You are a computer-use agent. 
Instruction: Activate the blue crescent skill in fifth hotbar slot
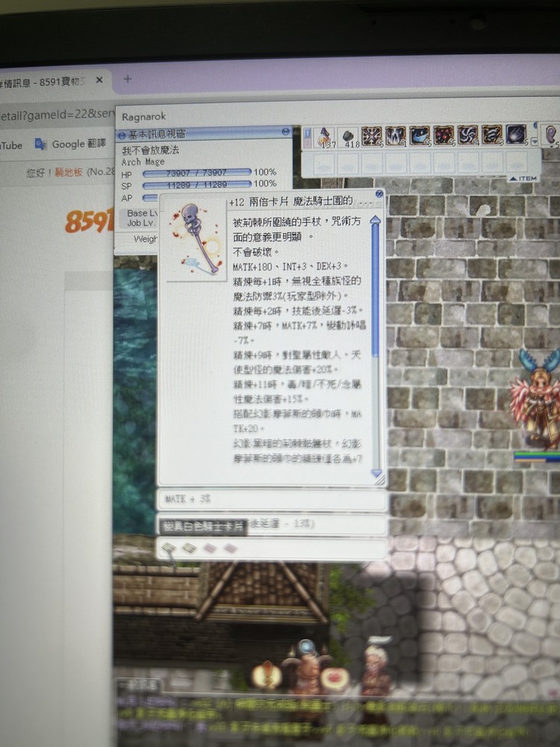pyautogui.click(x=420, y=135)
